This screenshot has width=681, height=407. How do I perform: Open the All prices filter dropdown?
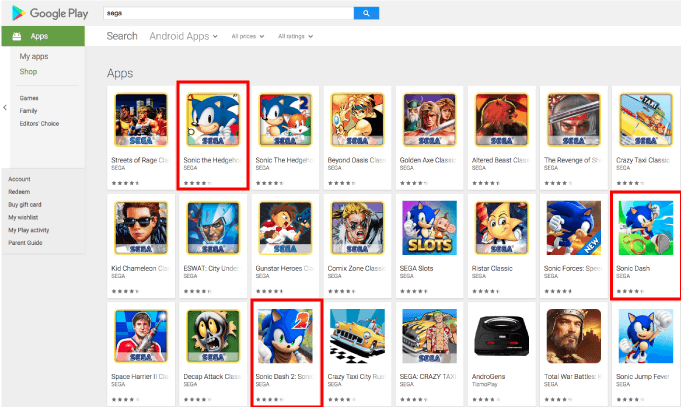point(248,36)
